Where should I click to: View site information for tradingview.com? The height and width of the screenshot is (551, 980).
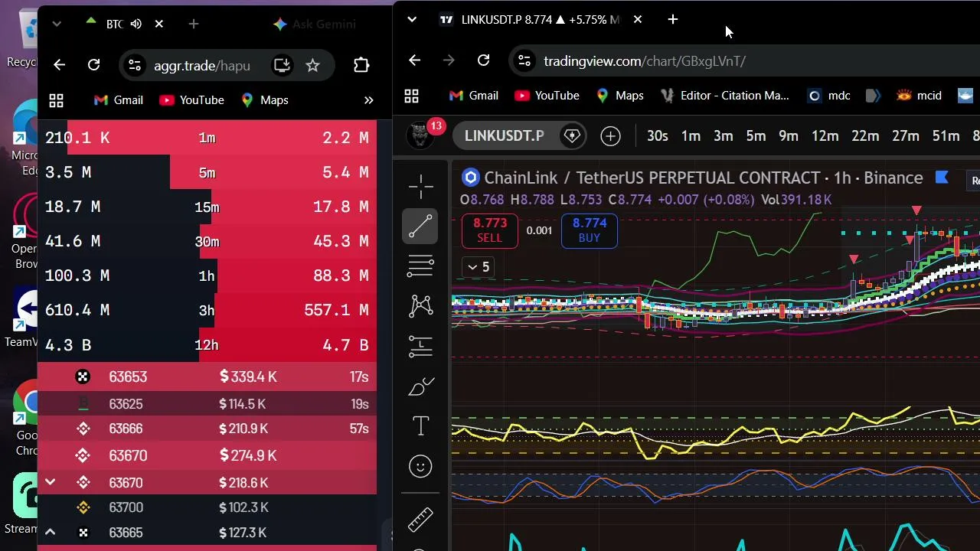coord(524,60)
